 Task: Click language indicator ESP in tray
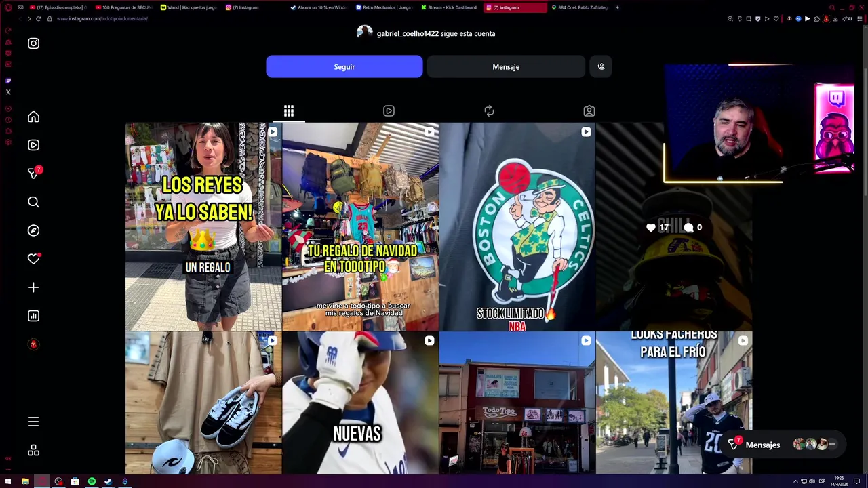pos(822,481)
